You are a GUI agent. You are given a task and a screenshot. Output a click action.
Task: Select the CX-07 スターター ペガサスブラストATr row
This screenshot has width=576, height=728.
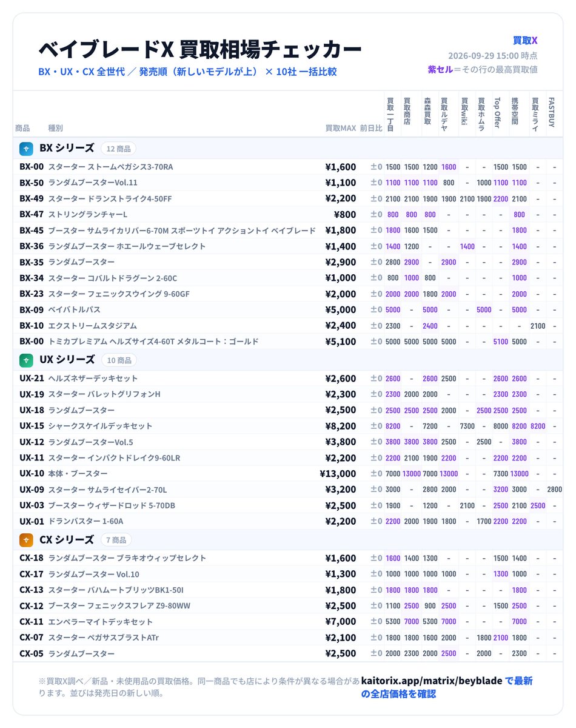288,638
